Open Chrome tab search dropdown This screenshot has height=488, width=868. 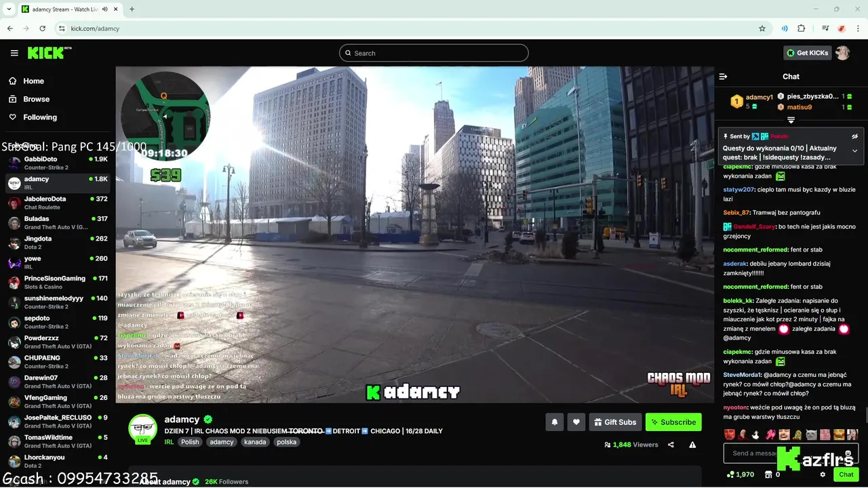(x=9, y=9)
